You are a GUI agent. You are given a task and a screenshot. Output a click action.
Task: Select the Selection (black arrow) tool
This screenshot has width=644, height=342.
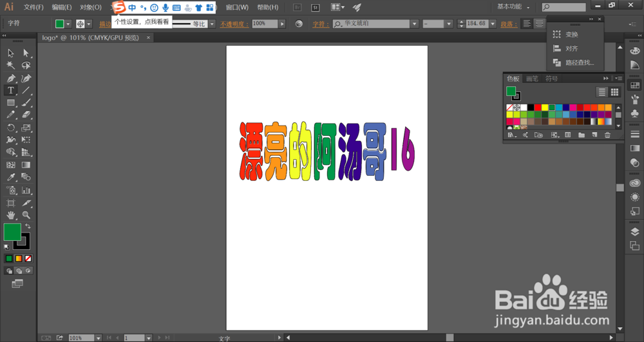[11, 53]
